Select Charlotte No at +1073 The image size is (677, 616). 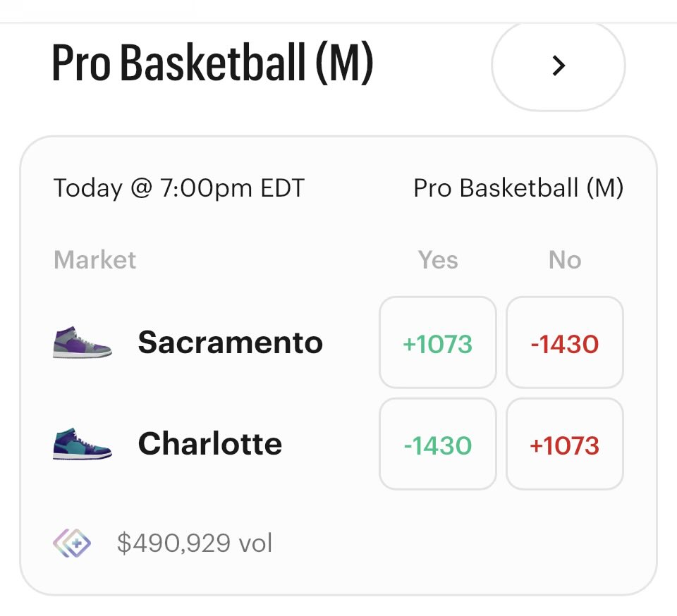click(564, 445)
